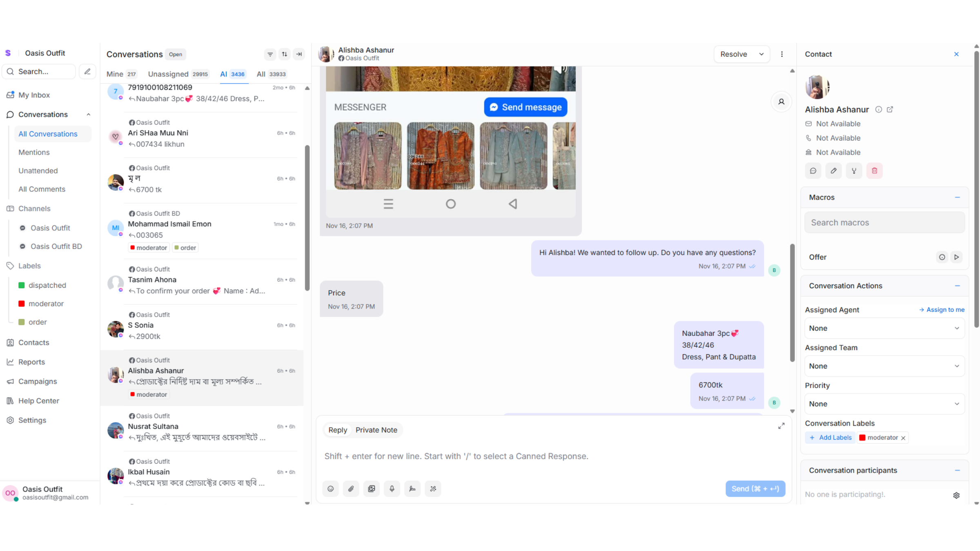Click the AI assist magic wand icon
This screenshot has width=980, height=551.
pyautogui.click(x=433, y=489)
